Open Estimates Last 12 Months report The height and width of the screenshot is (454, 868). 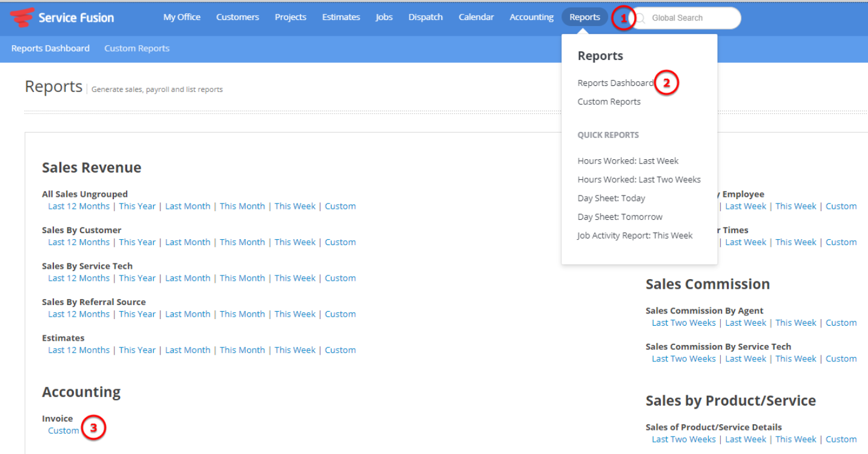pos(79,350)
